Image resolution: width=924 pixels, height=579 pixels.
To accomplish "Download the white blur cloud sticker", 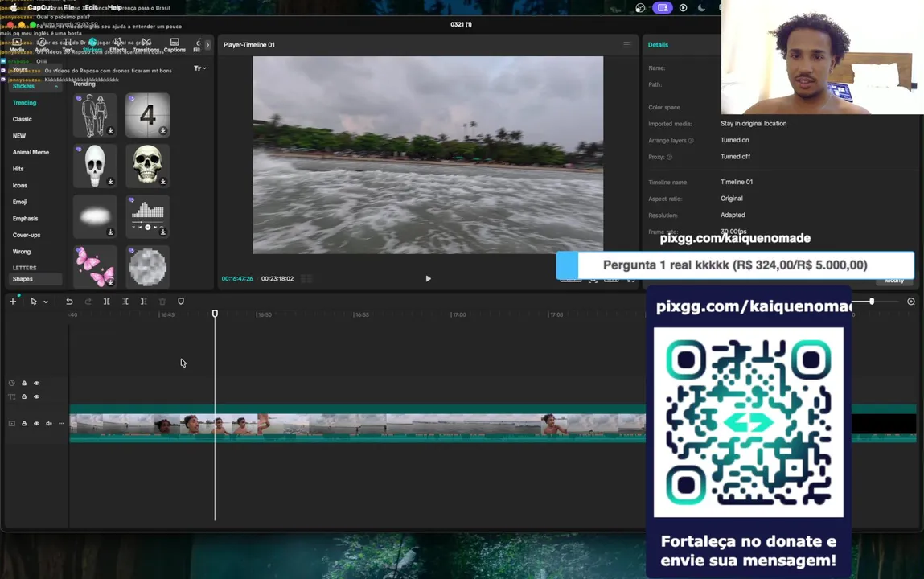I will click(x=110, y=232).
